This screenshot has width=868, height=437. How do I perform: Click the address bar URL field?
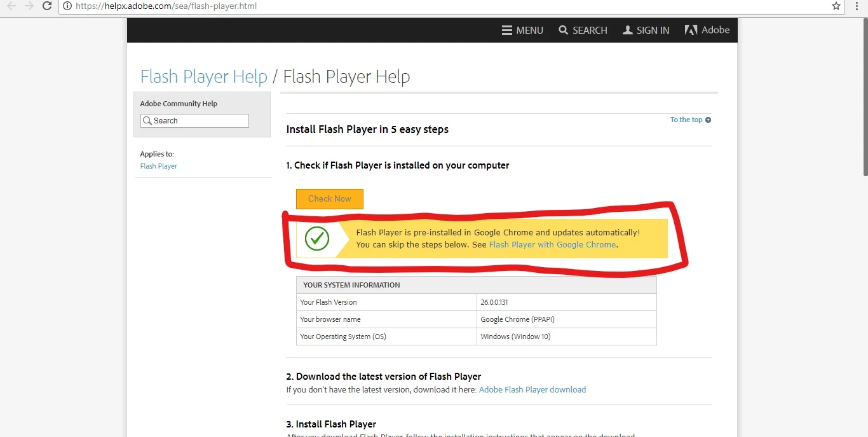(451, 6)
